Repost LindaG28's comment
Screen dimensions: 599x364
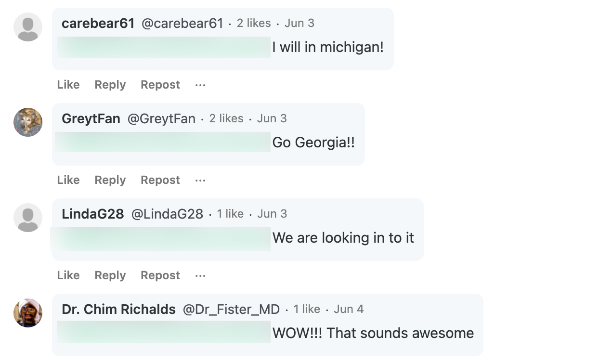pos(160,275)
